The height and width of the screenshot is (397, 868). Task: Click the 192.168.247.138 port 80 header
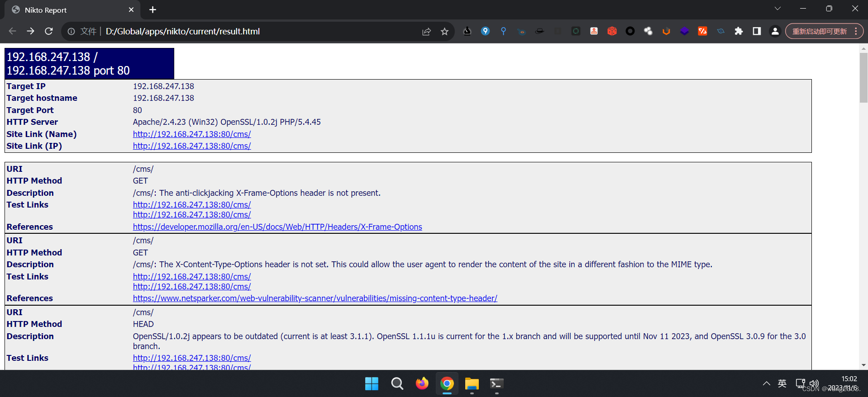(89, 64)
